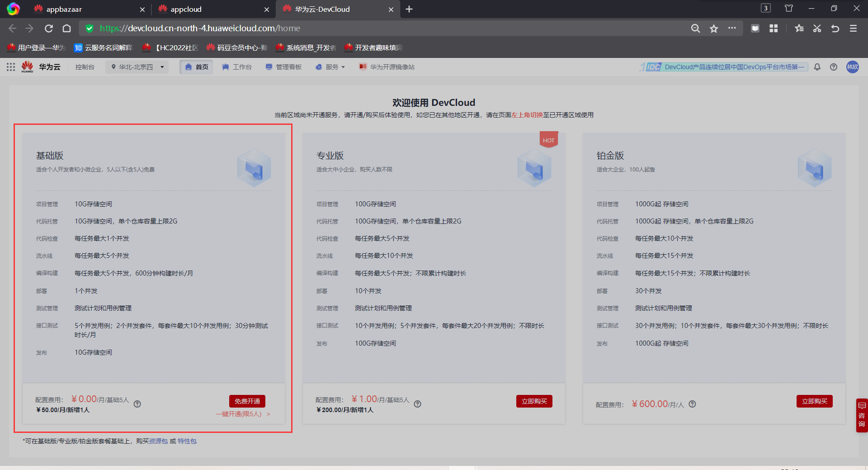Click the tab counter icon showing 3
The height and width of the screenshot is (470, 868).
(x=766, y=8)
